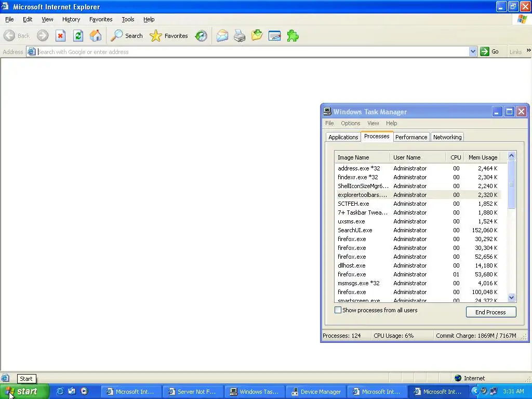
Task: Select the Processes tab
Action: point(377,136)
